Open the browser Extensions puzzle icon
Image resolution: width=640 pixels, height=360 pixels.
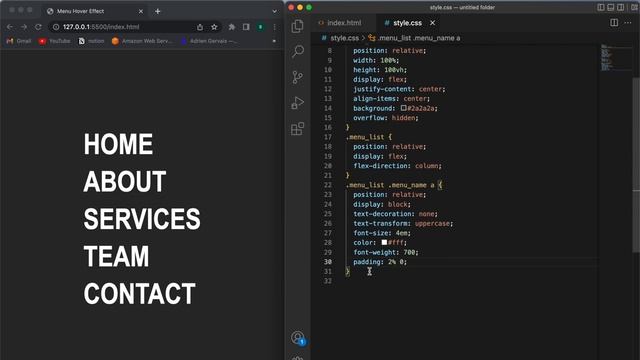[x=232, y=27]
